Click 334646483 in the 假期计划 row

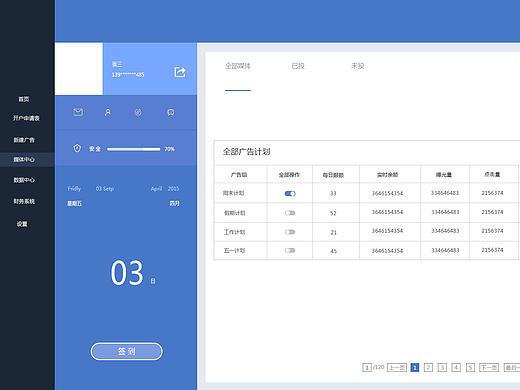(445, 212)
